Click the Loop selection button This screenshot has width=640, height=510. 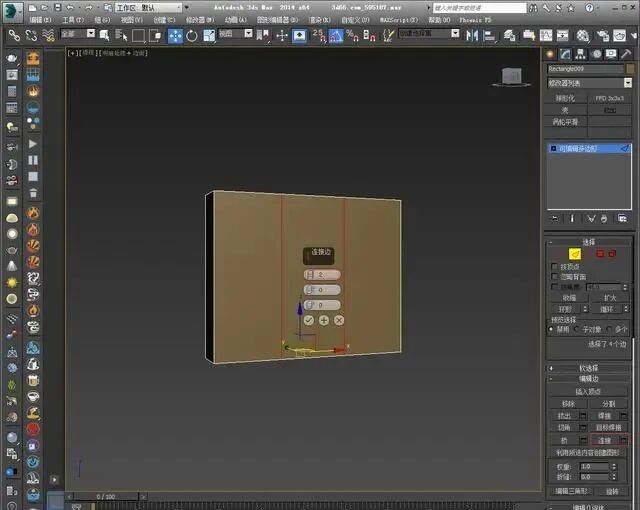[x=607, y=309]
